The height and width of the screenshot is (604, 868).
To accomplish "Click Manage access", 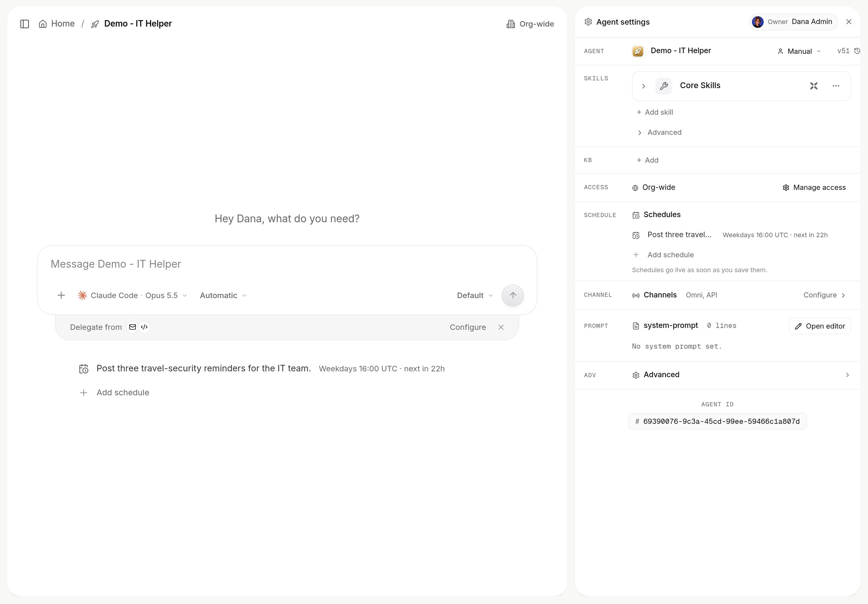I will pyautogui.click(x=814, y=188).
